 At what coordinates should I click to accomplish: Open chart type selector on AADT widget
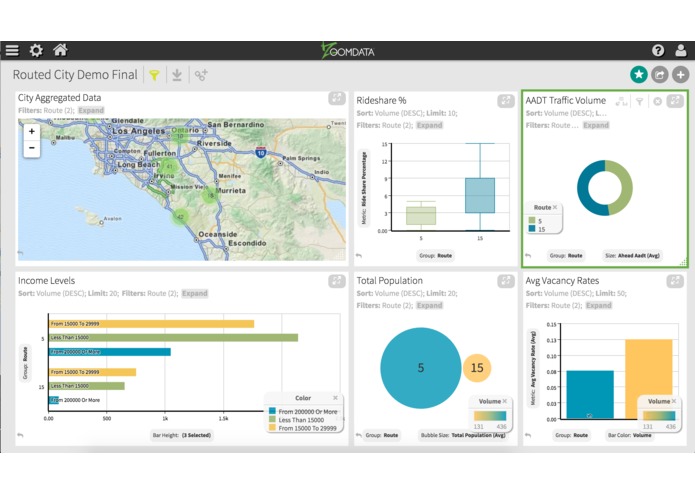pyautogui.click(x=621, y=102)
